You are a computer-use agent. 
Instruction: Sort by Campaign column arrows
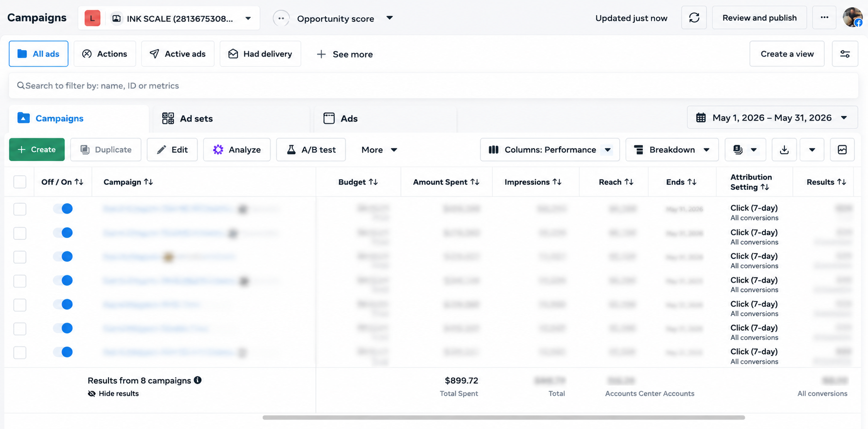148,182
